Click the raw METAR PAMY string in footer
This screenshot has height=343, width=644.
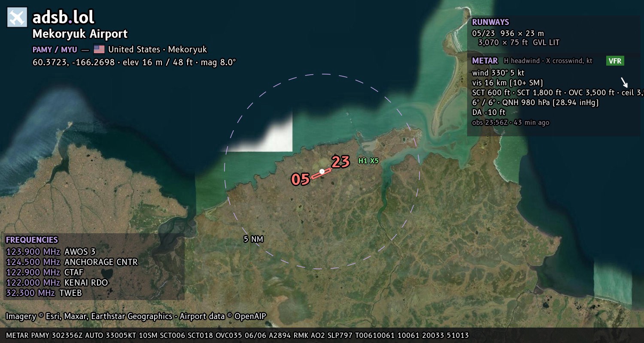tap(237, 335)
